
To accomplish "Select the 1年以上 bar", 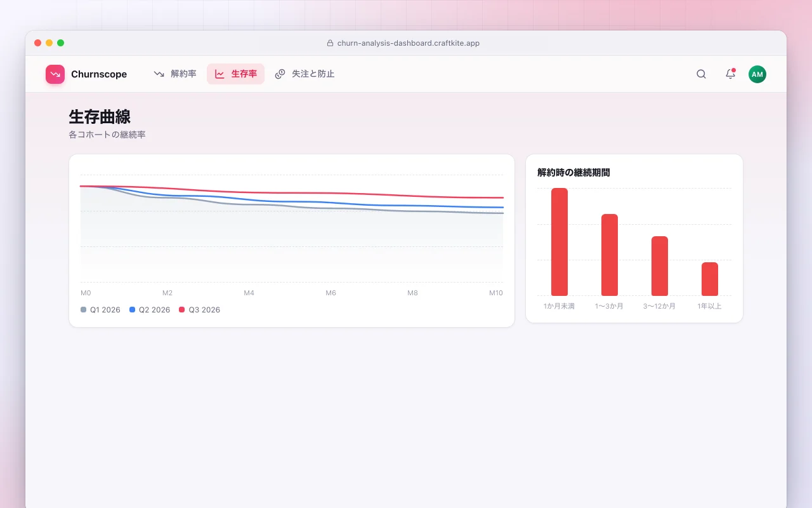I will pos(710,279).
